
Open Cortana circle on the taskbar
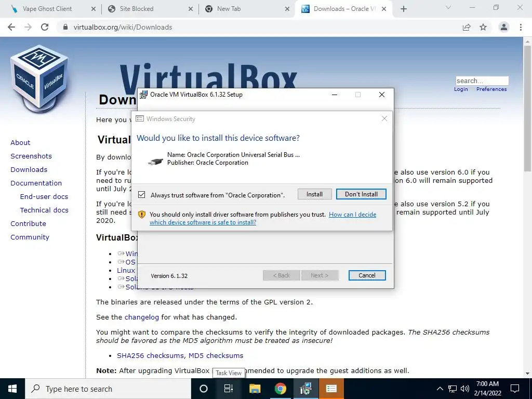[204, 389]
